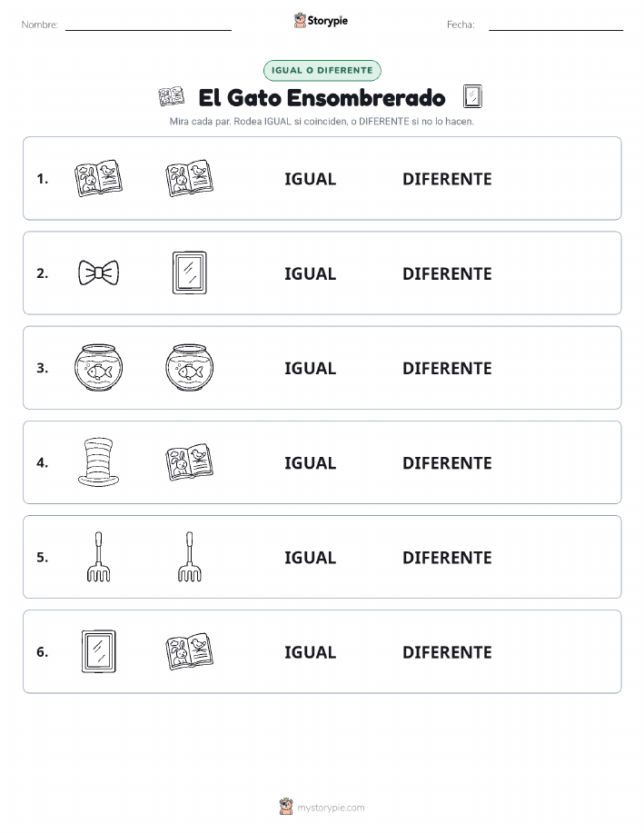Select the first open book in row 1
The image size is (644, 833).
pos(98,178)
